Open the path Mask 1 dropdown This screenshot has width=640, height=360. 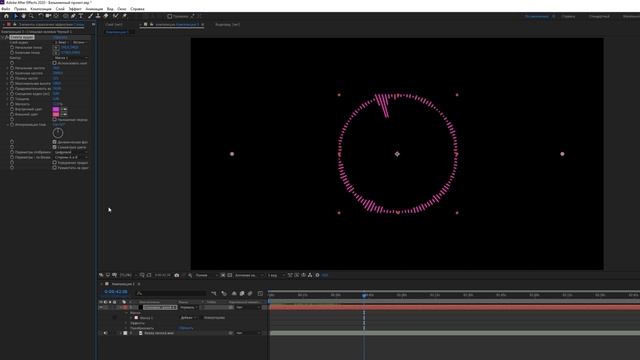[71, 58]
